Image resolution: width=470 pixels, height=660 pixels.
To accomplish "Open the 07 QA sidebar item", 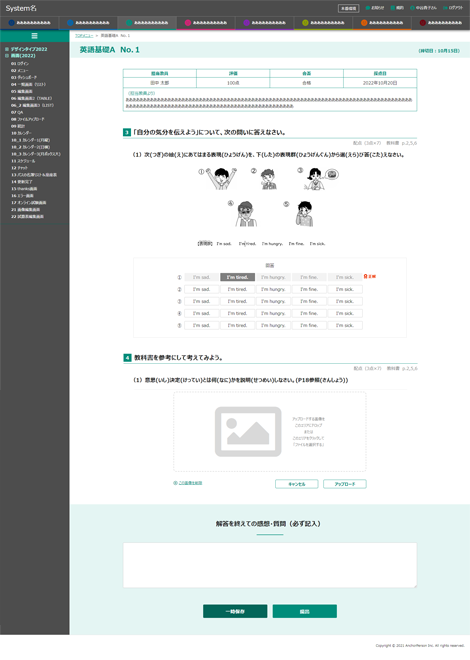I will [17, 112].
